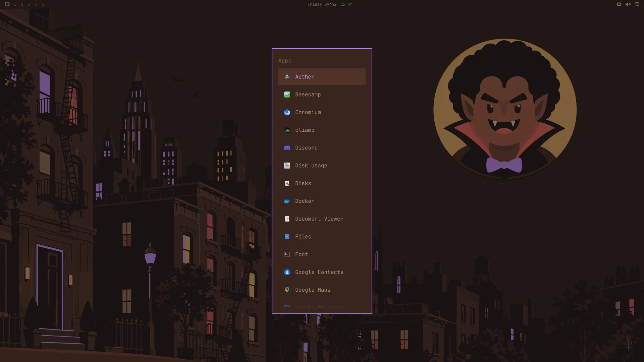Click the Discord logo icon

coord(287,148)
